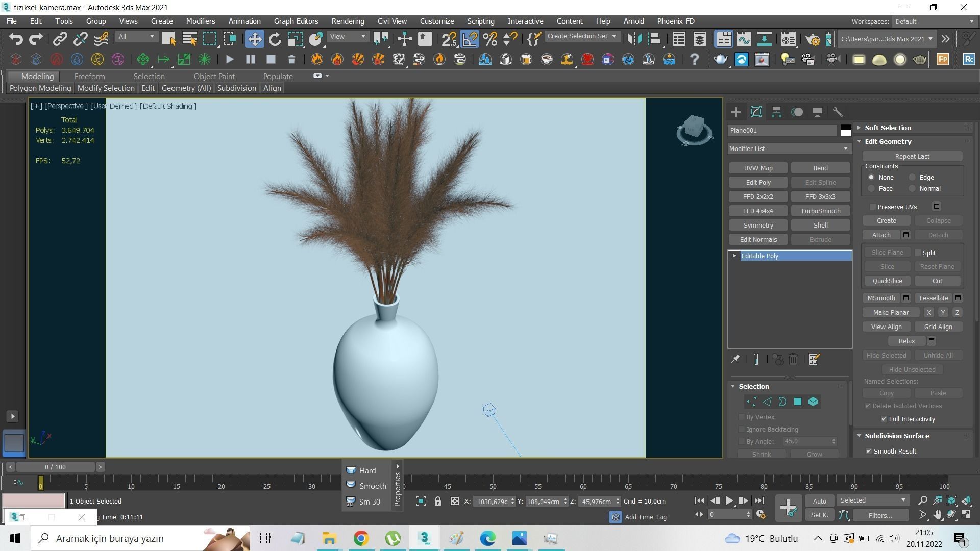Open the Workspaces Default dropdown
Image resolution: width=980 pixels, height=551 pixels.
coord(935,21)
